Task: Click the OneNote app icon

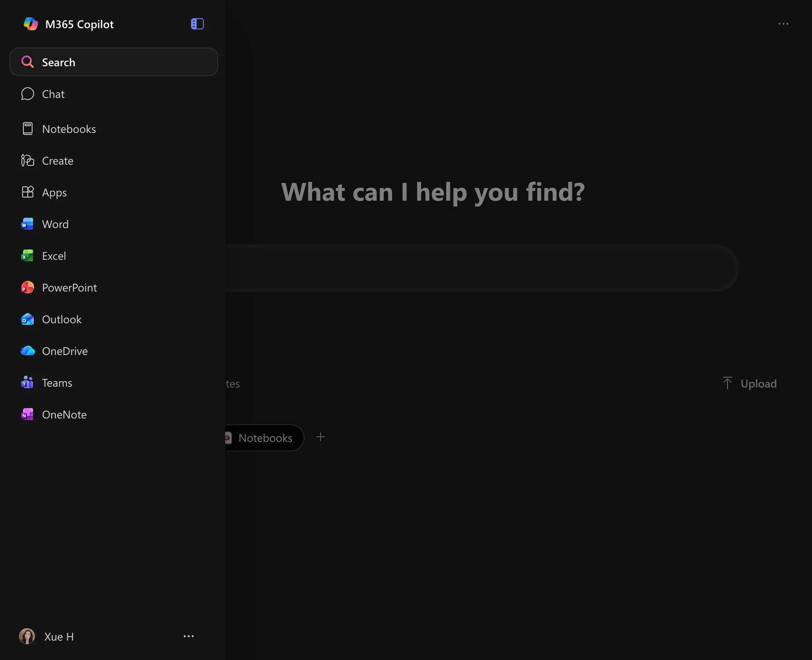Action: click(27, 414)
